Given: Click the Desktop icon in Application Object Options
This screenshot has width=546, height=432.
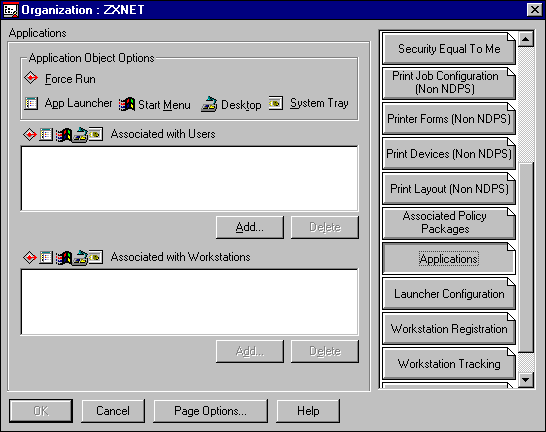Looking at the screenshot, I should pyautogui.click(x=209, y=104).
